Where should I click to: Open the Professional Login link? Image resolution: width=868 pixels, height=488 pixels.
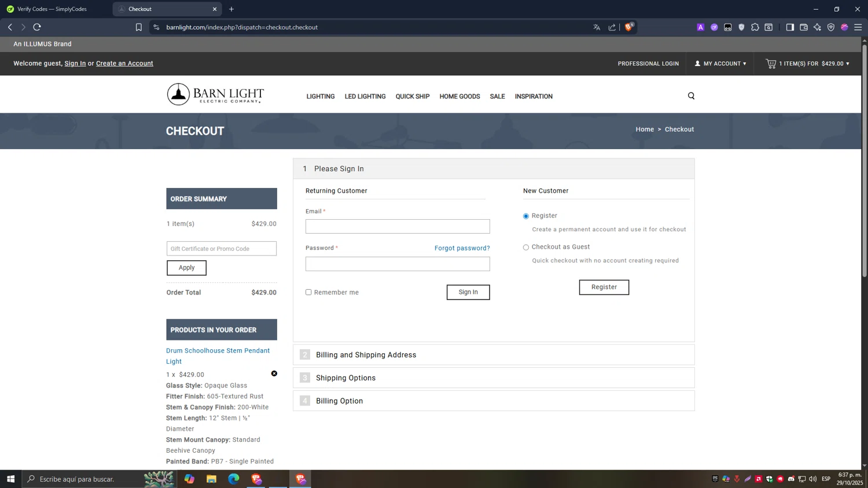(x=648, y=64)
